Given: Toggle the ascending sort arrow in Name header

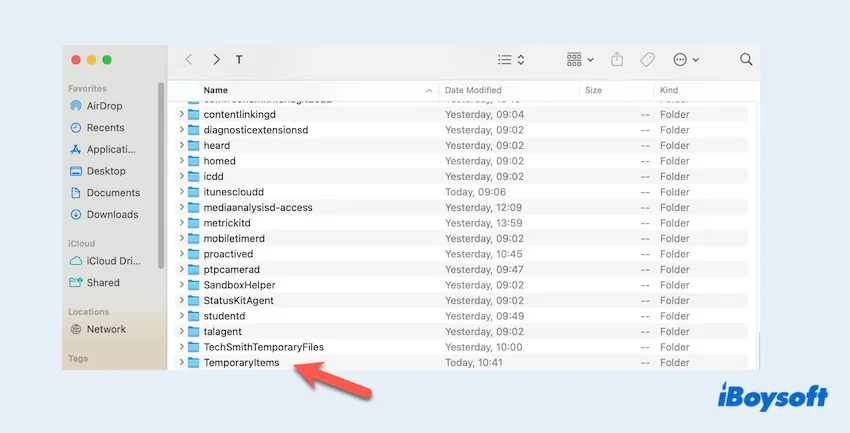Looking at the screenshot, I should 429,91.
